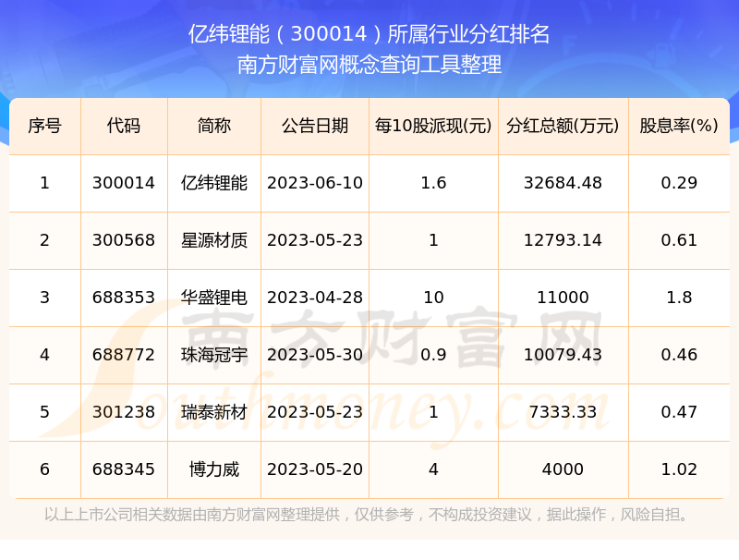
Task: Select stock code 300014
Action: click(x=124, y=183)
